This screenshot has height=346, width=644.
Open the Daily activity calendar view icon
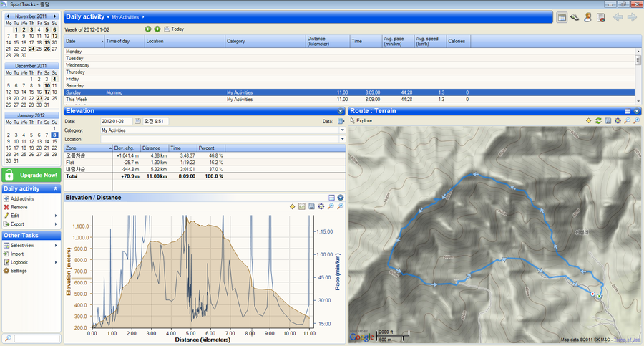click(x=562, y=17)
